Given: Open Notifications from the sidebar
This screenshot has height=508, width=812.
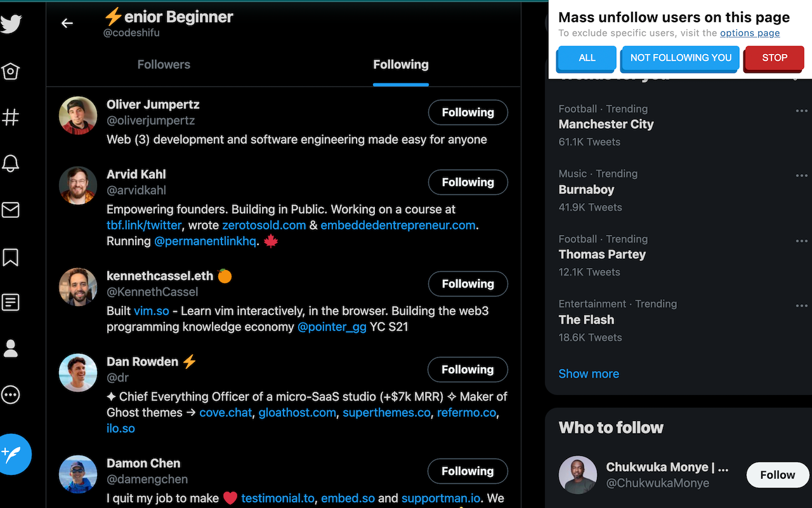Looking at the screenshot, I should point(10,163).
